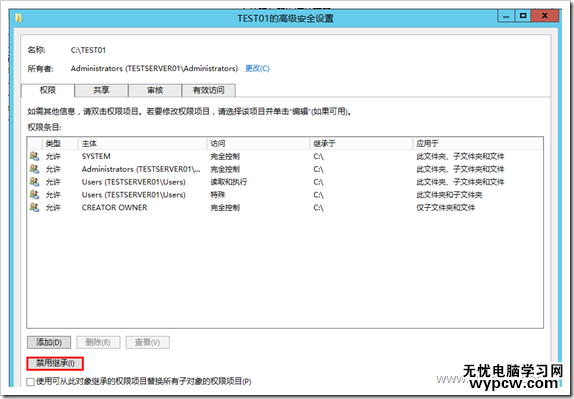
Task: Click the 查看(V) button
Action: (x=148, y=343)
